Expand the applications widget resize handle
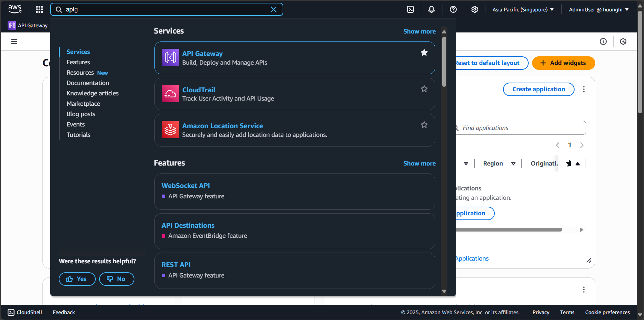Screen dimensions: 644x320 click(589, 261)
